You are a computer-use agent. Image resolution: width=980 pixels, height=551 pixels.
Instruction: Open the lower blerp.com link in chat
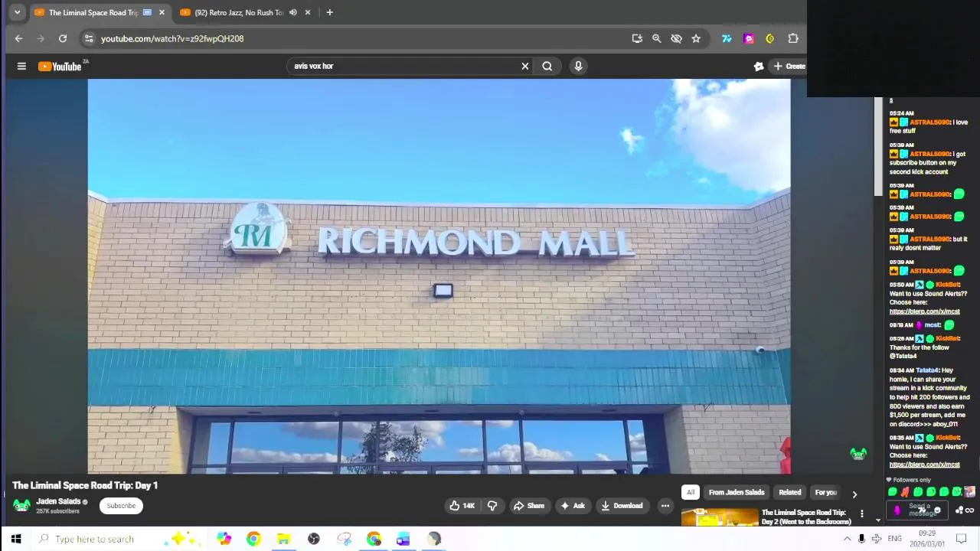[924, 465]
